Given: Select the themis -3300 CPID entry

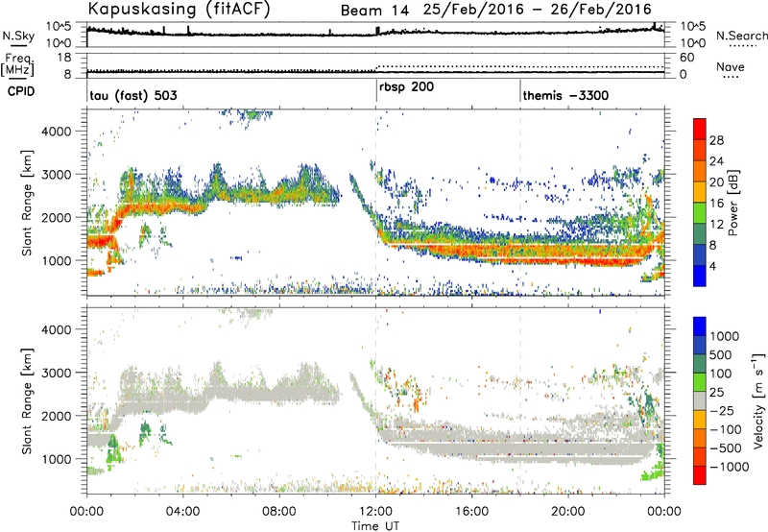Looking at the screenshot, I should click(x=565, y=95).
